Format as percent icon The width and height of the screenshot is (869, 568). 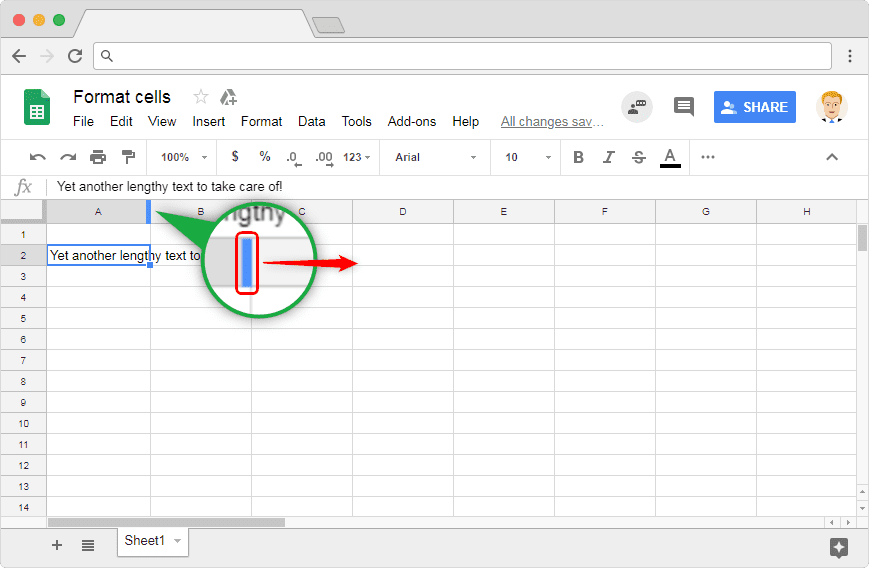click(x=265, y=157)
